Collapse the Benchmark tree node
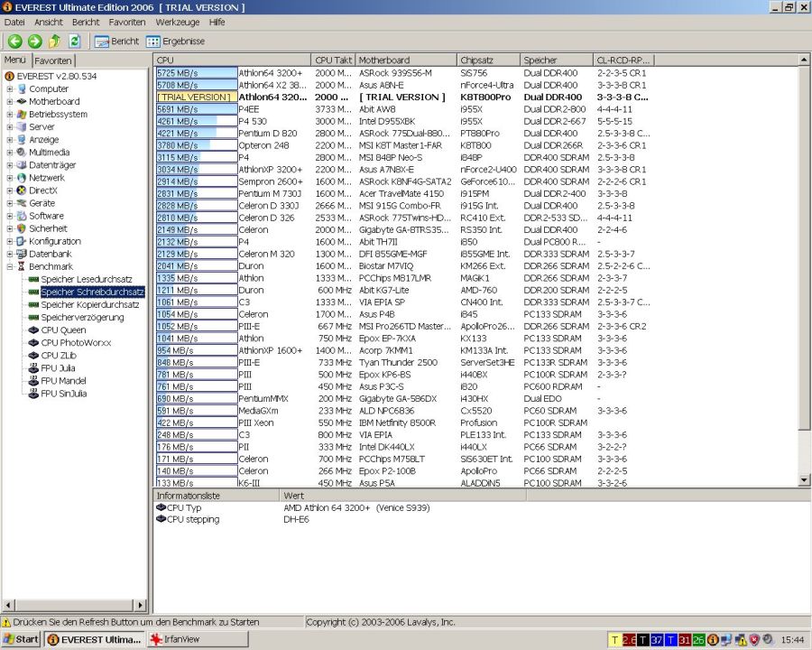 click(9, 266)
